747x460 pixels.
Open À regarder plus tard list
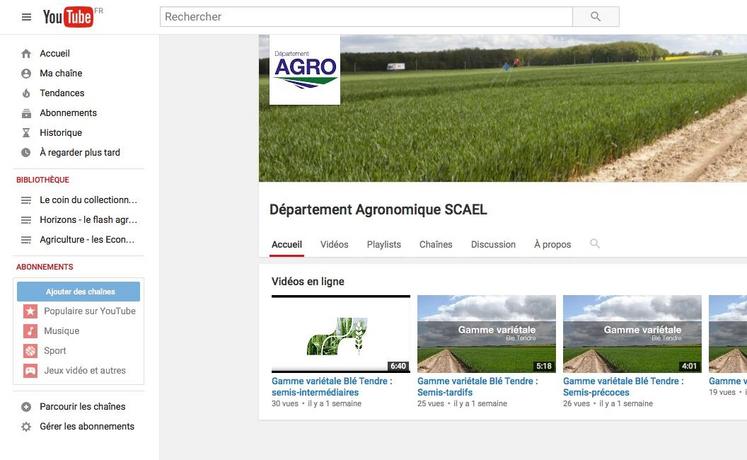[x=80, y=153]
